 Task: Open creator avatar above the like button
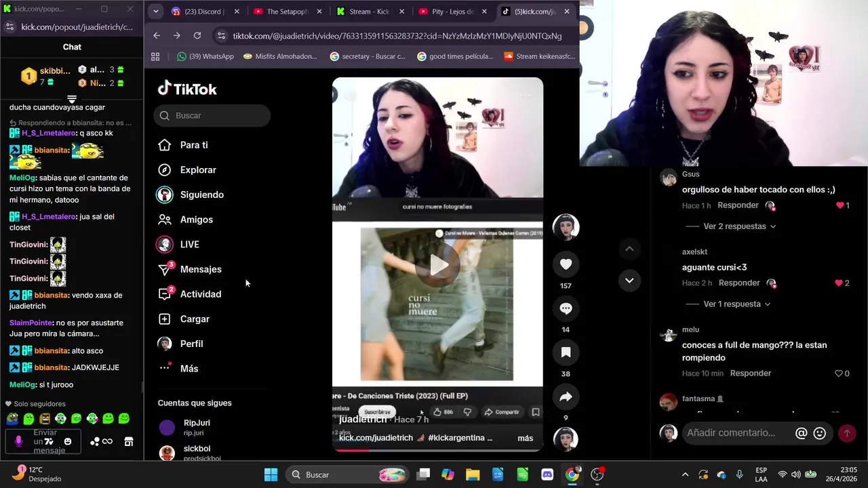[x=566, y=227]
